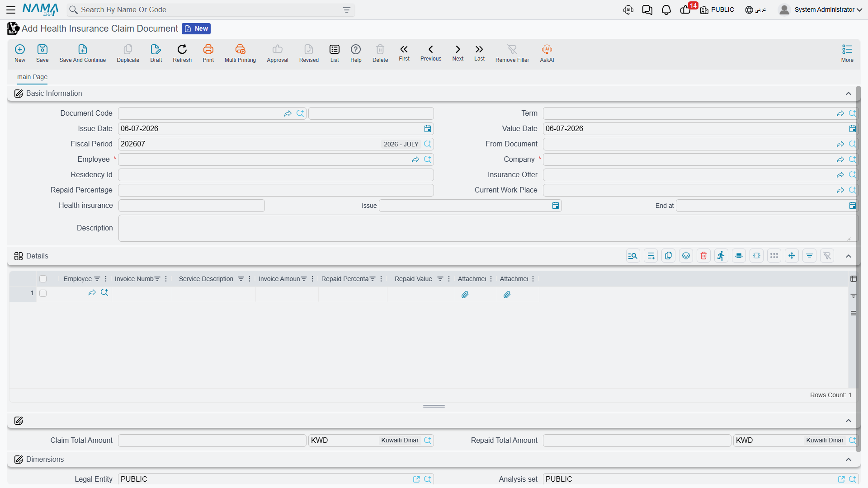The height and width of the screenshot is (488, 868).
Task: Open the hamburger main menu
Action: point(11,9)
